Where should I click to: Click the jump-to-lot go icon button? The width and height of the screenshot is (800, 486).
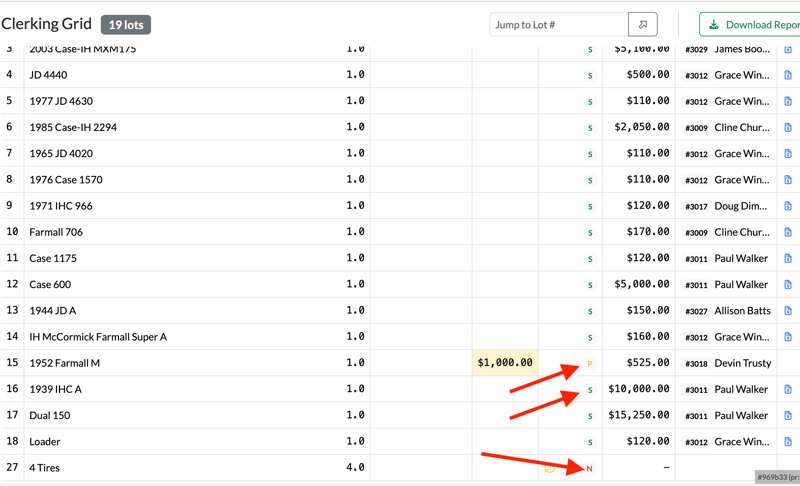coord(642,24)
